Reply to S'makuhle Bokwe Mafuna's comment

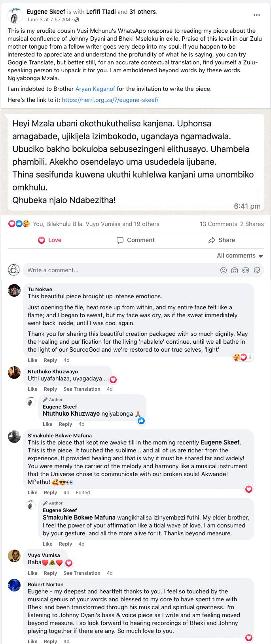tap(50, 493)
